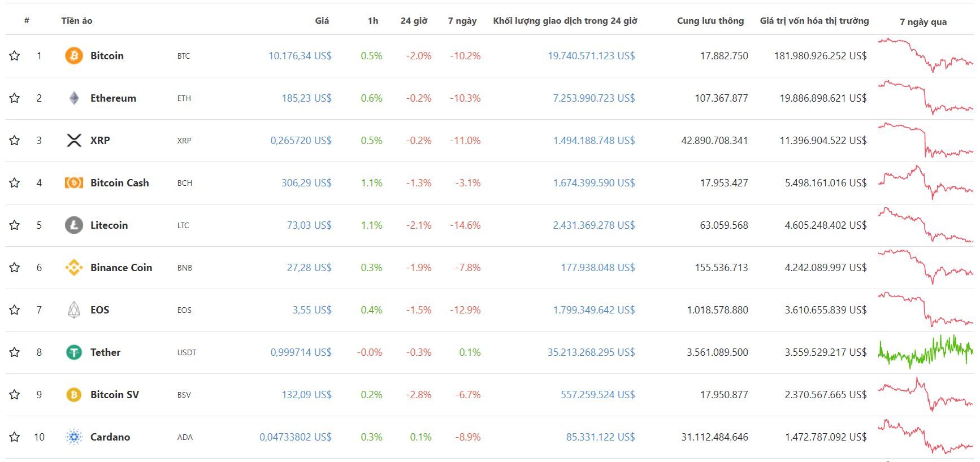Click Bitcoin price 10.176,34 US$
The width and height of the screenshot is (980, 462).
[300, 55]
